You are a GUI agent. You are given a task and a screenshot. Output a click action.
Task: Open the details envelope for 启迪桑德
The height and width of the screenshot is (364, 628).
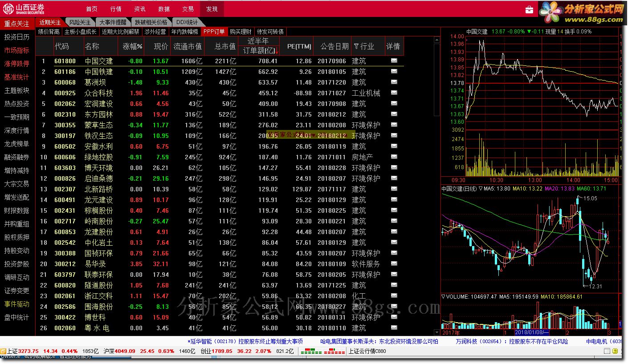coord(394,178)
